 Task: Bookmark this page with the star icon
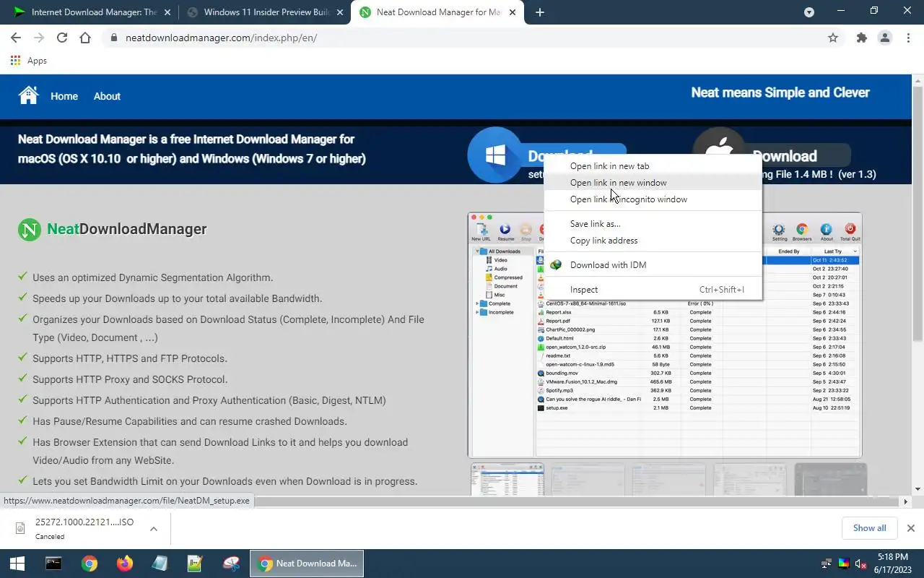coord(833,38)
